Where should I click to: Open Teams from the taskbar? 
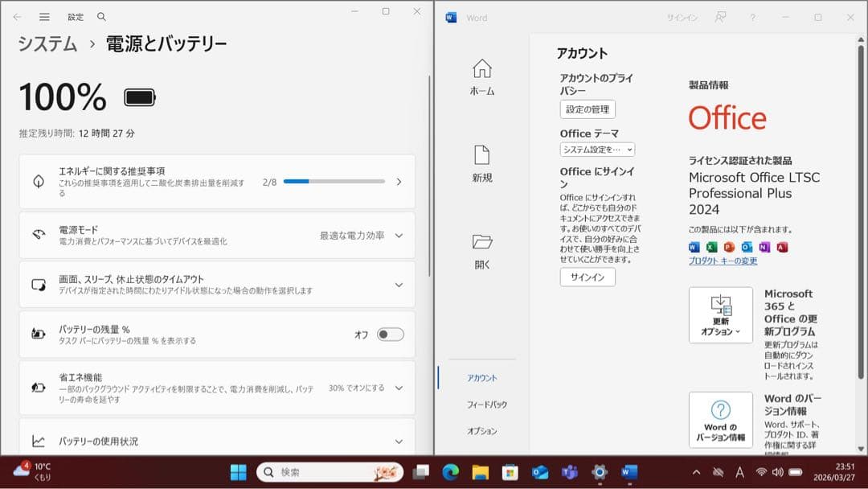(x=570, y=472)
